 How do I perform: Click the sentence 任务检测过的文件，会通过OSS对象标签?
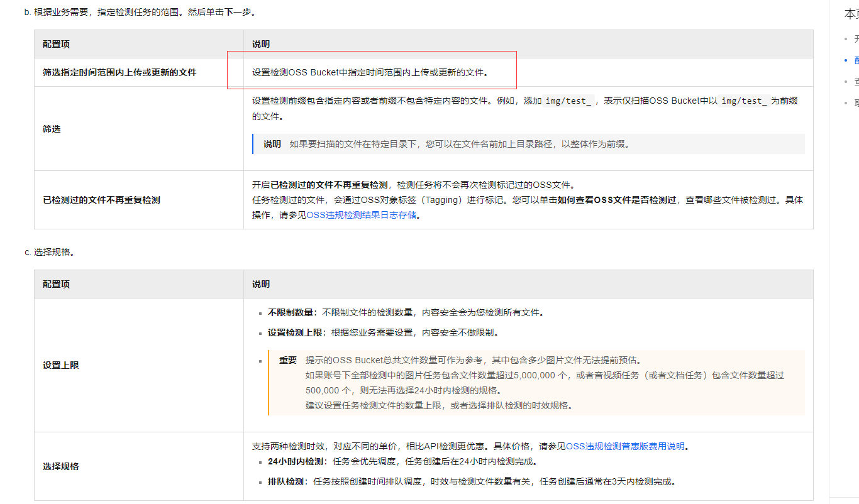[382, 200]
